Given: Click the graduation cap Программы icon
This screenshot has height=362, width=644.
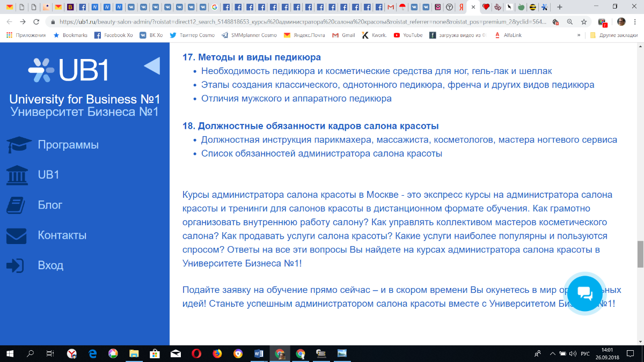Looking at the screenshot, I should [x=19, y=145].
